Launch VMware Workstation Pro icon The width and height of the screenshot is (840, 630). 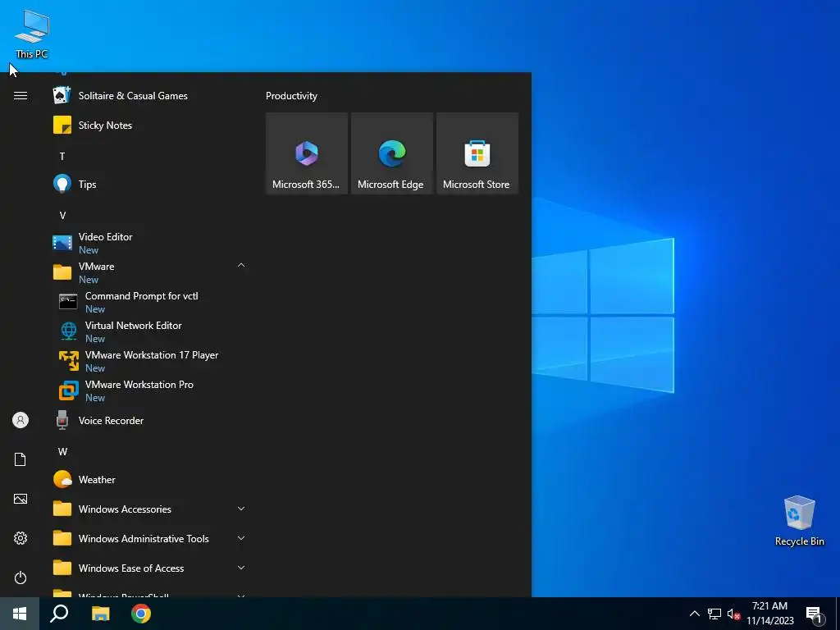pos(68,390)
